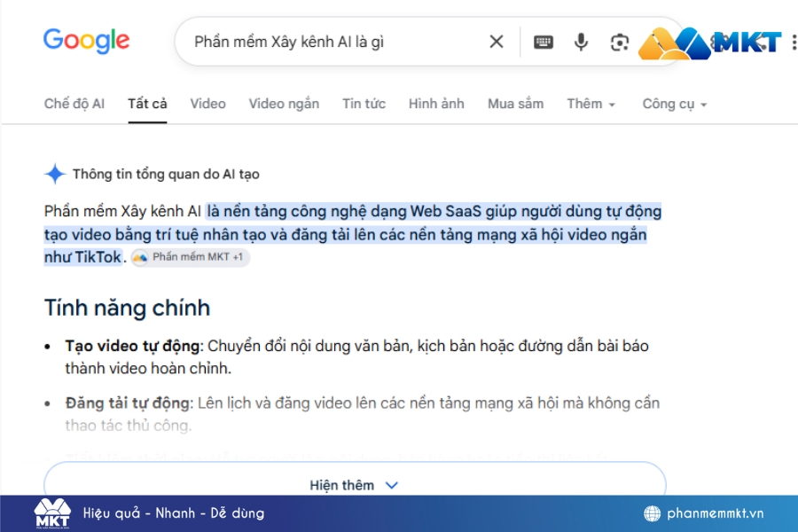Click the AI overview sparkle icon
This screenshot has height=532, width=798.
[x=55, y=174]
